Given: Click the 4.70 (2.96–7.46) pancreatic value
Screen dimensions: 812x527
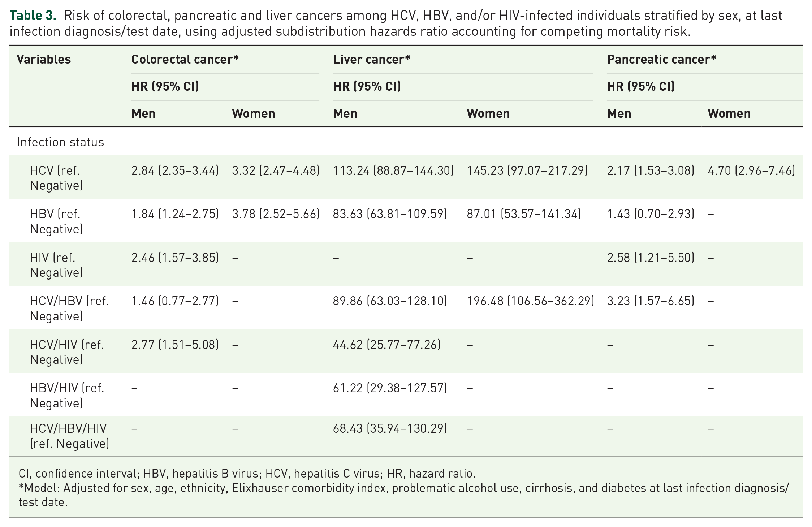Looking at the screenshot, I should click(751, 170).
